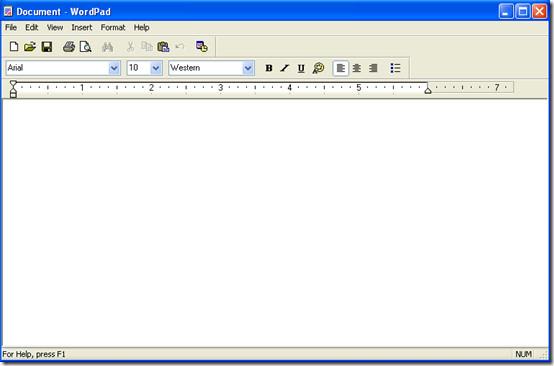Click the Undo arrow icon
The height and width of the screenshot is (366, 554).
(x=180, y=47)
